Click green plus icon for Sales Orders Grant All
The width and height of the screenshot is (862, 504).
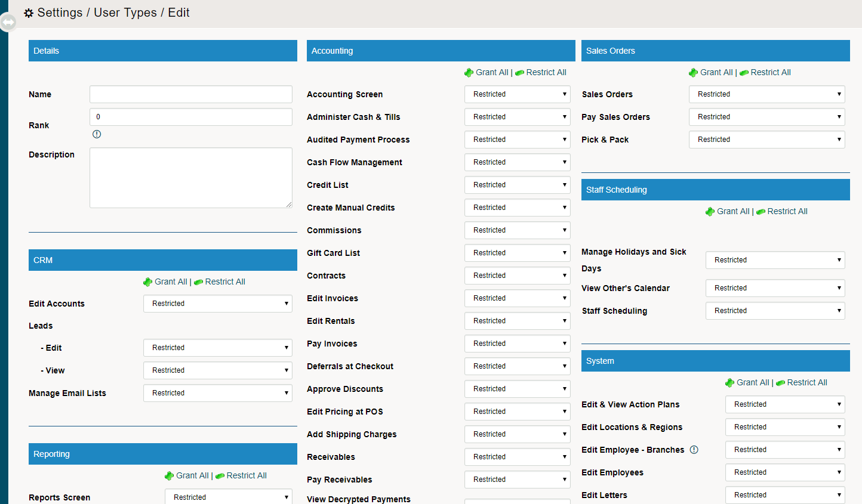(693, 73)
